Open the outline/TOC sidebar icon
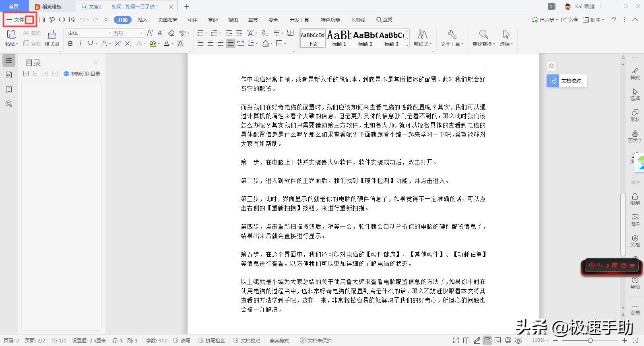 pyautogui.click(x=9, y=60)
